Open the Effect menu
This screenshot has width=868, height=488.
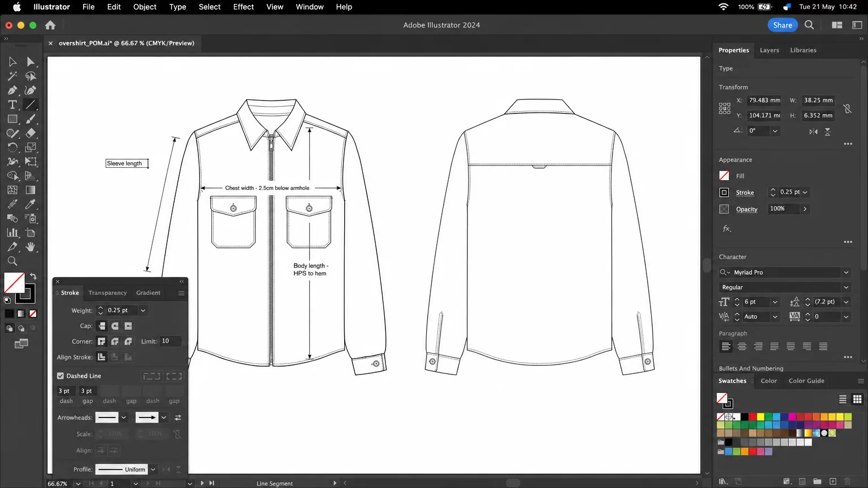pyautogui.click(x=244, y=7)
